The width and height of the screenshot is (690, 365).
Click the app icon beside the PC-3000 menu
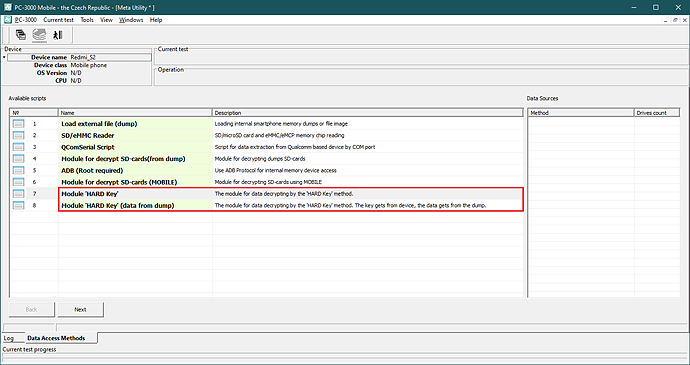point(7,20)
